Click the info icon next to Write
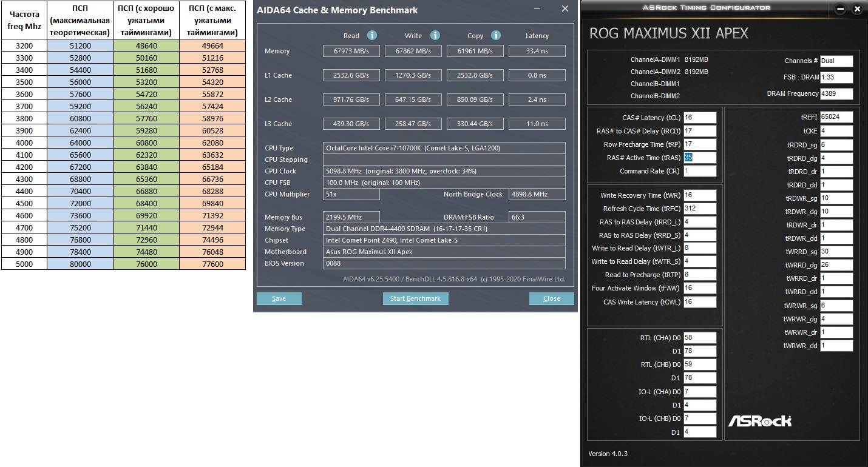 pyautogui.click(x=435, y=35)
